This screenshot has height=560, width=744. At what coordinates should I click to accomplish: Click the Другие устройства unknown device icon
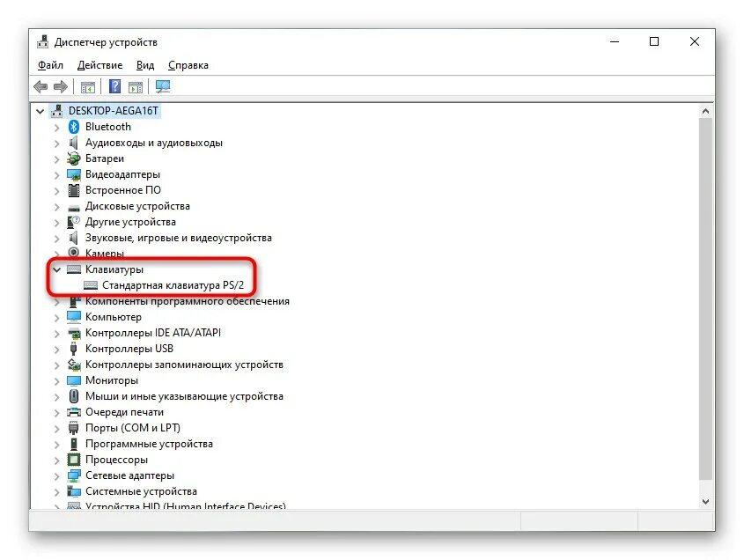pyautogui.click(x=74, y=222)
